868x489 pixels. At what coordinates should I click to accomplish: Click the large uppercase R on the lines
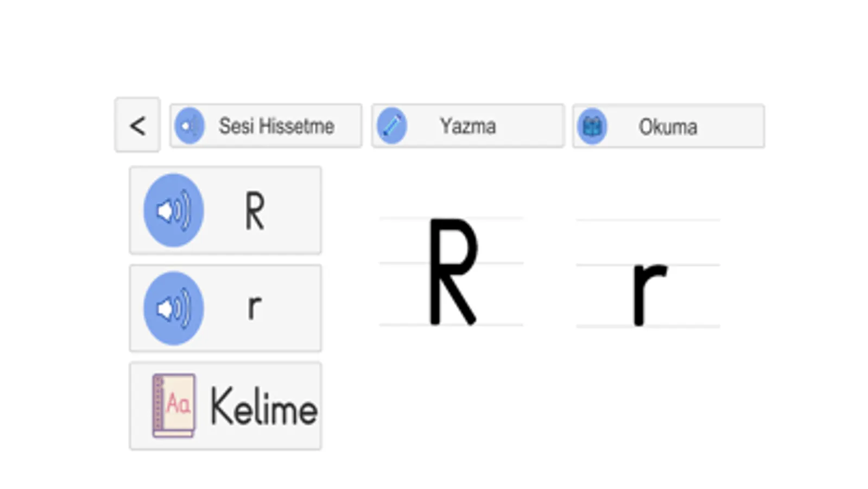453,271
